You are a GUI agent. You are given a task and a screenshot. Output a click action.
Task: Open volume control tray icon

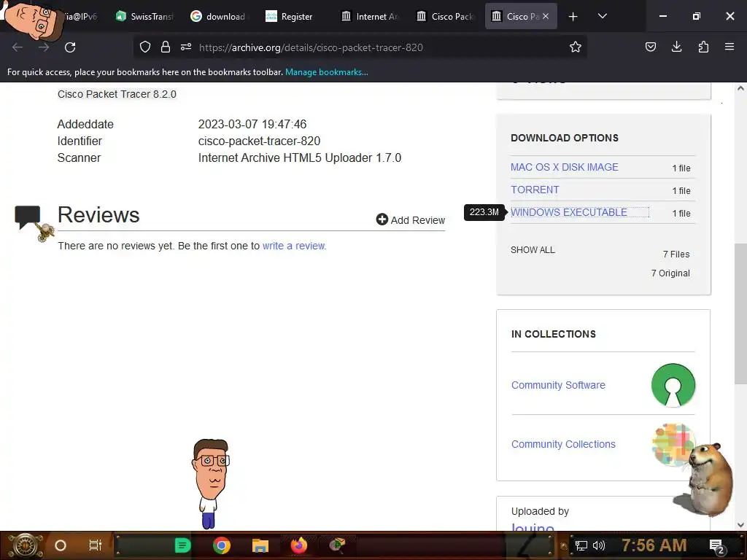pos(599,545)
